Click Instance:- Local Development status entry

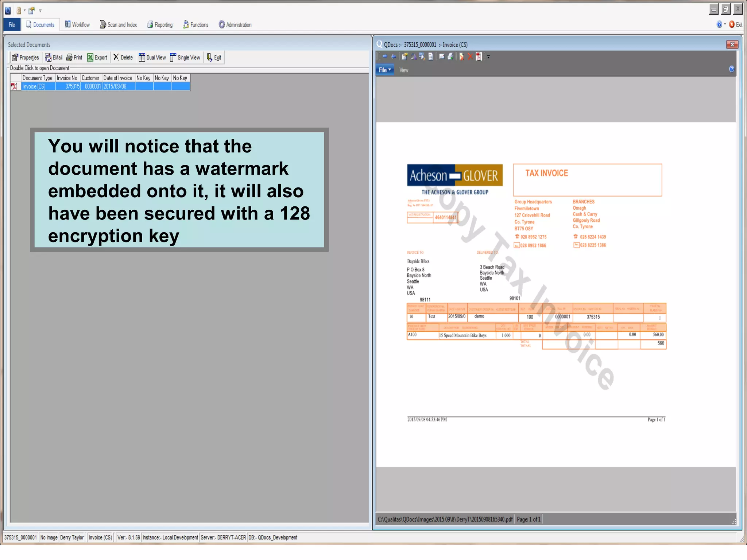(x=170, y=537)
